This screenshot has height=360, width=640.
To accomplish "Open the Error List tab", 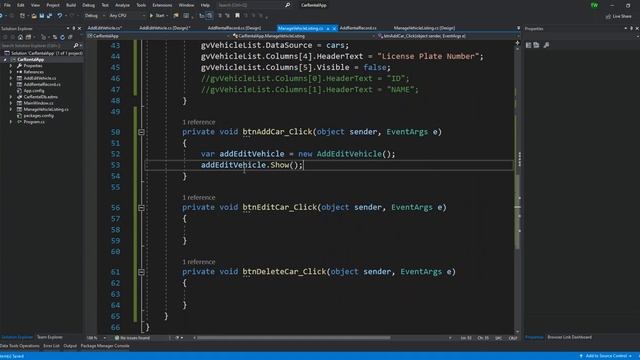I will tap(51, 346).
